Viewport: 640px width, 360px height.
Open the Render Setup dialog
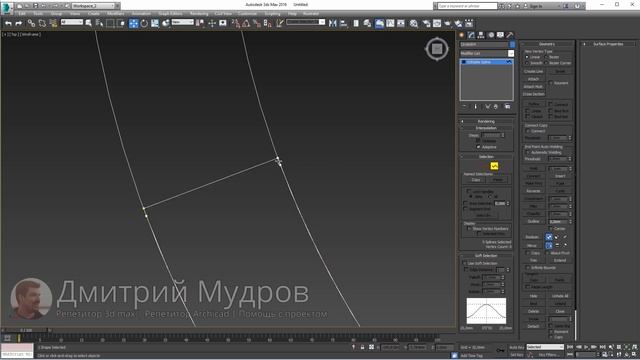coord(426,24)
